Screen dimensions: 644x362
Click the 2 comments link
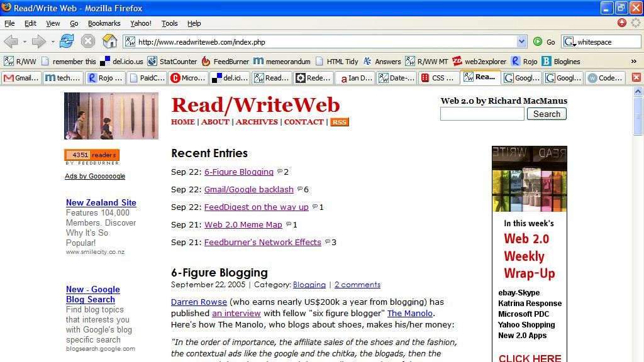(x=357, y=285)
